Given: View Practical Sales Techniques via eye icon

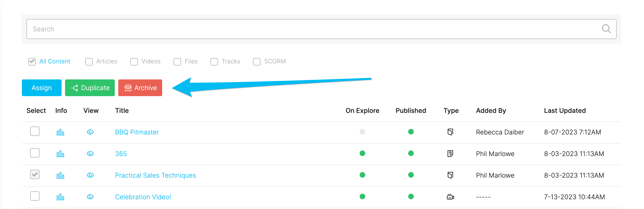Looking at the screenshot, I should (x=90, y=175).
